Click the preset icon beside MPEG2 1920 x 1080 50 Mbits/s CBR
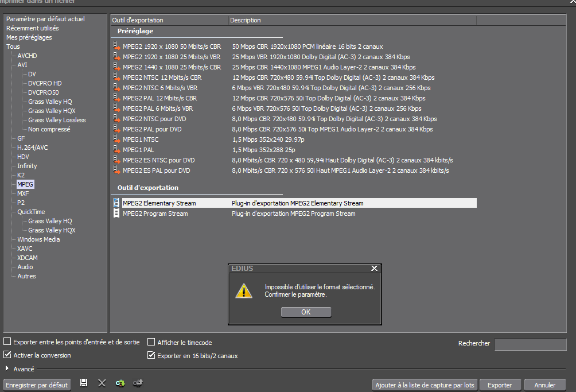Viewport: 576px width, 392px height. (116, 46)
